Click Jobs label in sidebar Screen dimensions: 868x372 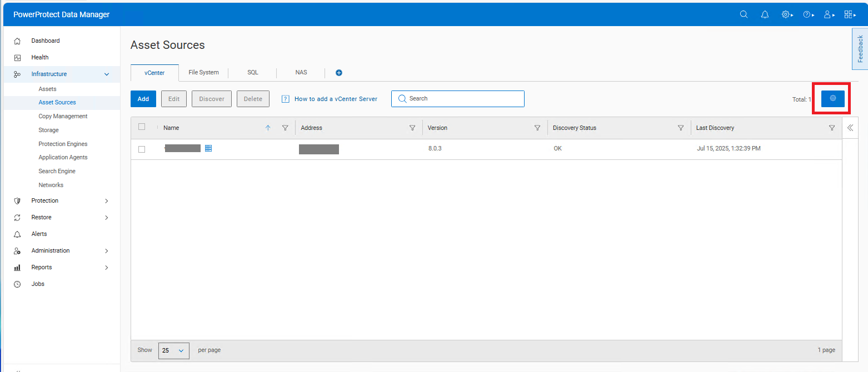tap(38, 284)
